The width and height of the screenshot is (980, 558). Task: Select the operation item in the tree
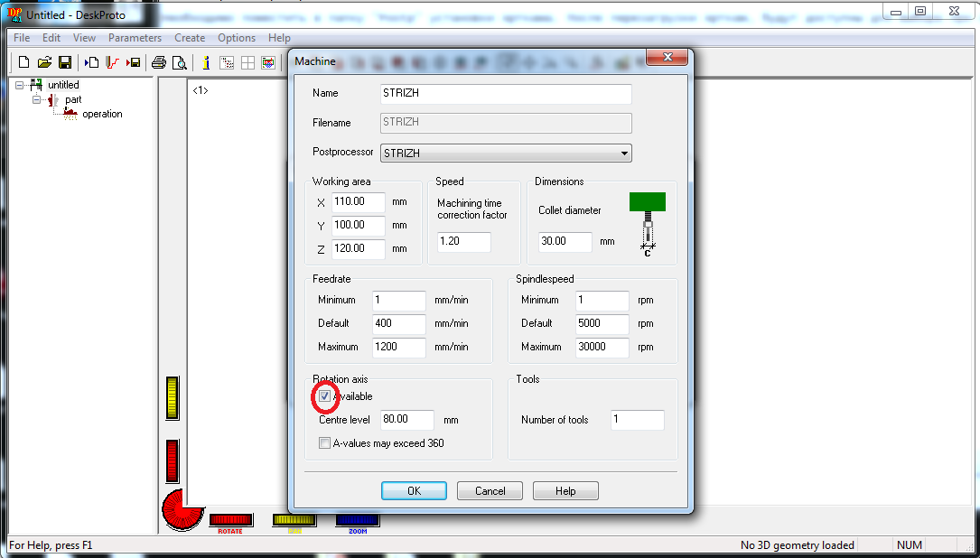(x=102, y=114)
